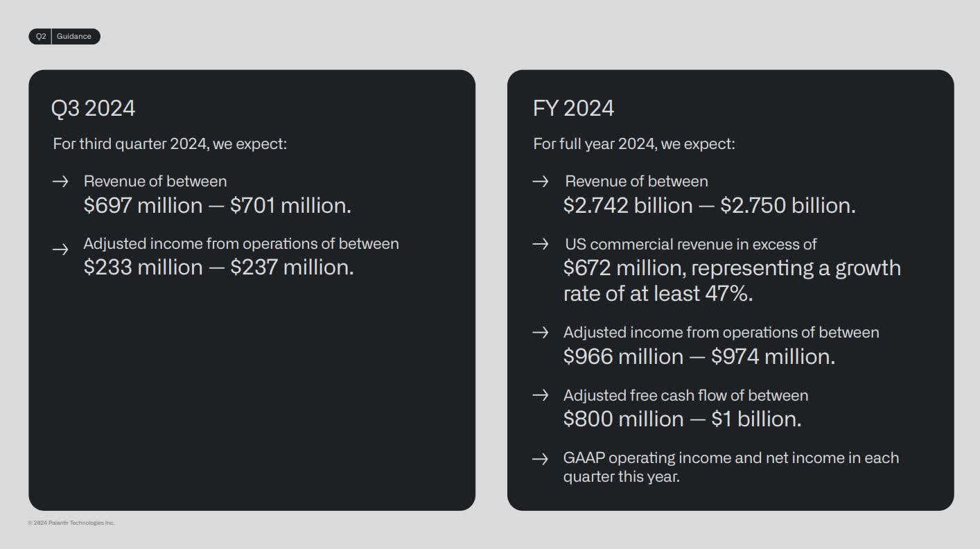Click the "For full year 2024, we expect" line
Screen dimensions: 980x549
click(x=634, y=144)
